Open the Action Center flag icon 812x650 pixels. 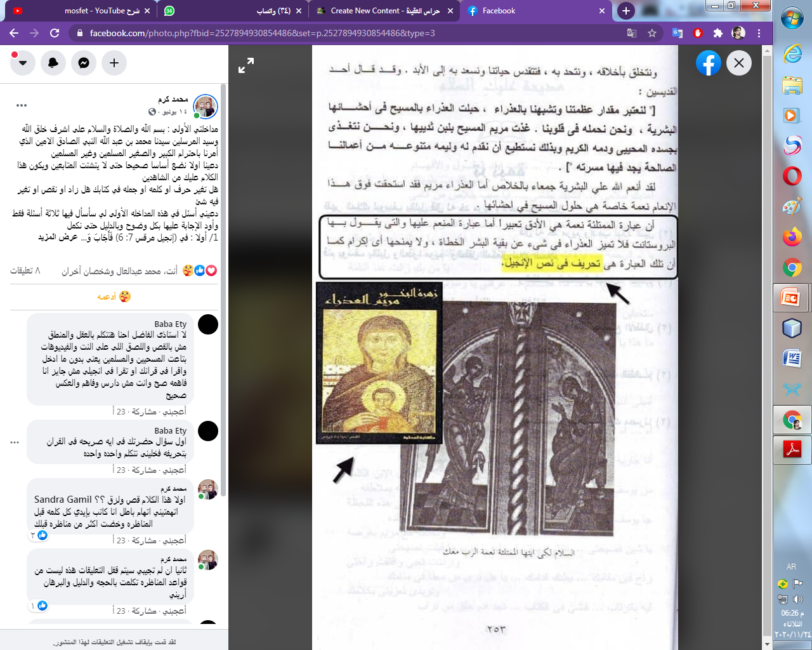(798, 584)
